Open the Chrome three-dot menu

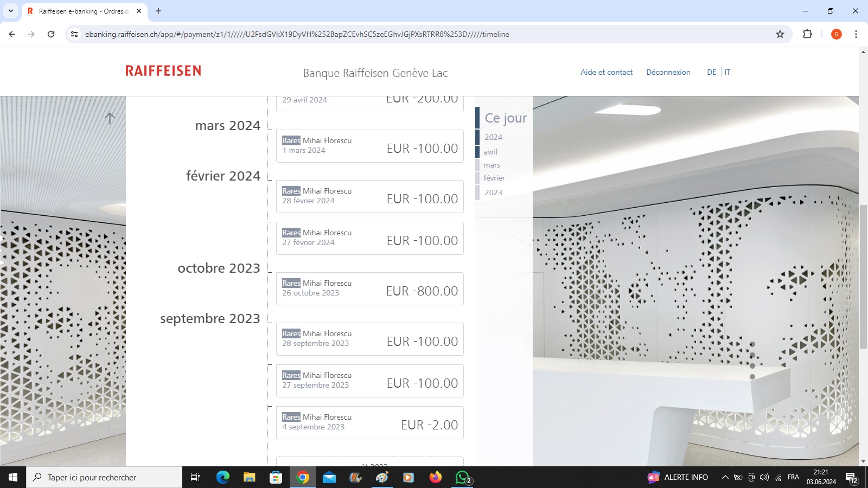click(856, 34)
